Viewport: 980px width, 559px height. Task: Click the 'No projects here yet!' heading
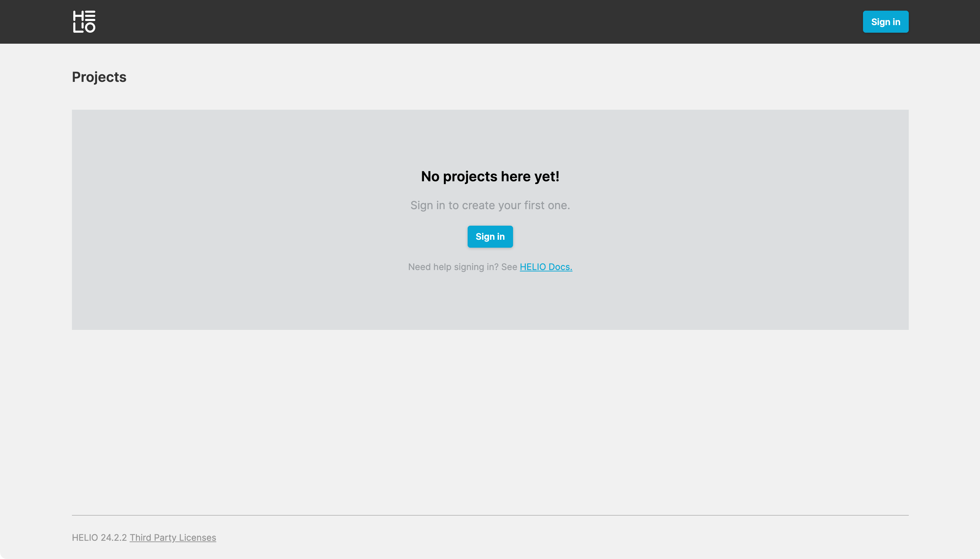pyautogui.click(x=490, y=176)
